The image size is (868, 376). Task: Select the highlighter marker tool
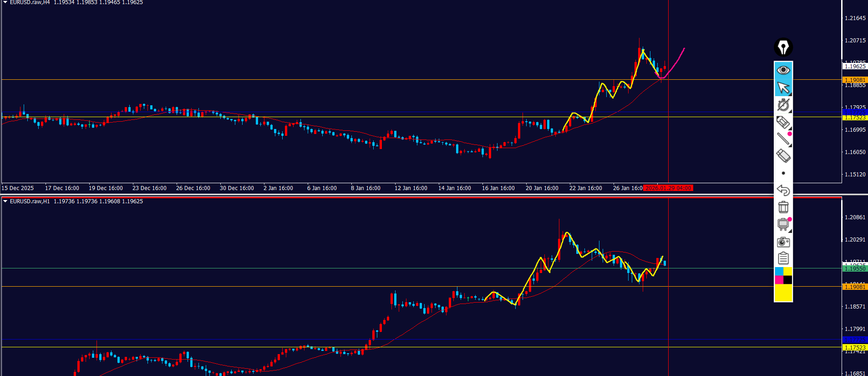[783, 122]
